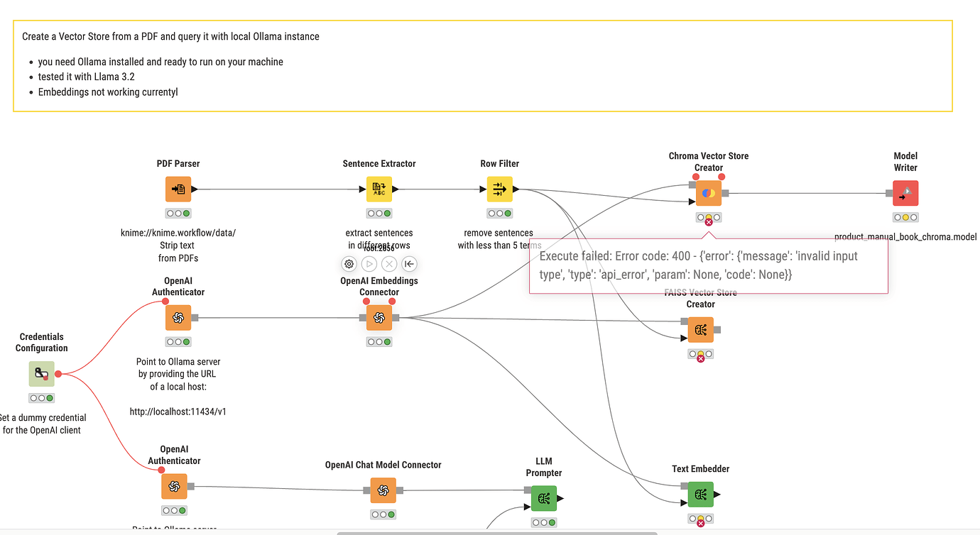Image resolution: width=980 pixels, height=535 pixels.
Task: Select the upper OpenAI Authenticator node
Action: [x=178, y=317]
